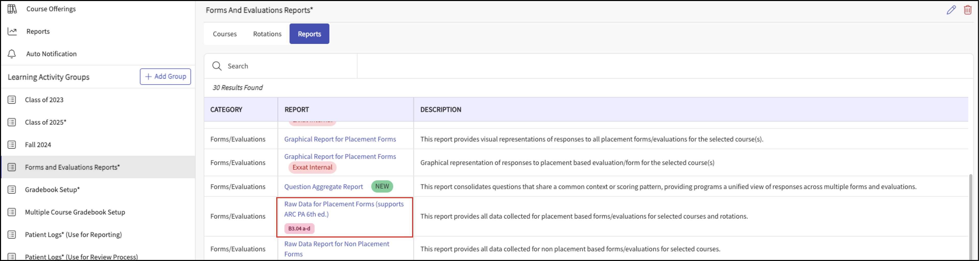
Task: Select Class of 2025 activity group
Action: pos(46,122)
